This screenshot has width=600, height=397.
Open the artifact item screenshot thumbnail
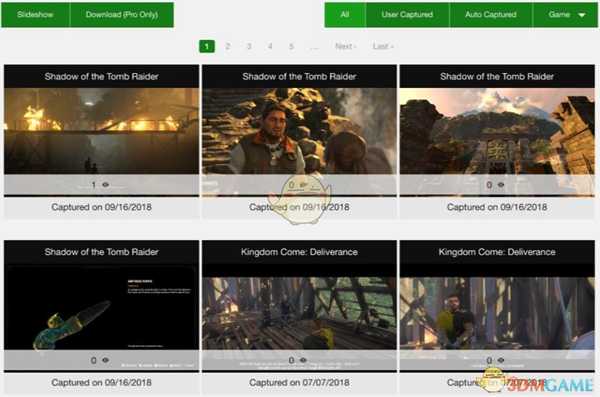(x=101, y=307)
